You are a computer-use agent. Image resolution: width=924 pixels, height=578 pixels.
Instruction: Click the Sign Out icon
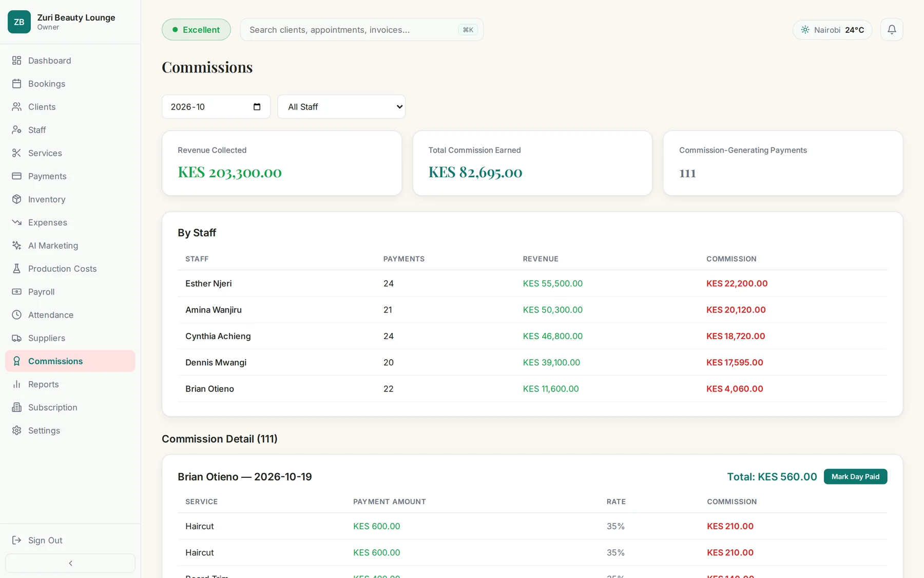(x=17, y=540)
